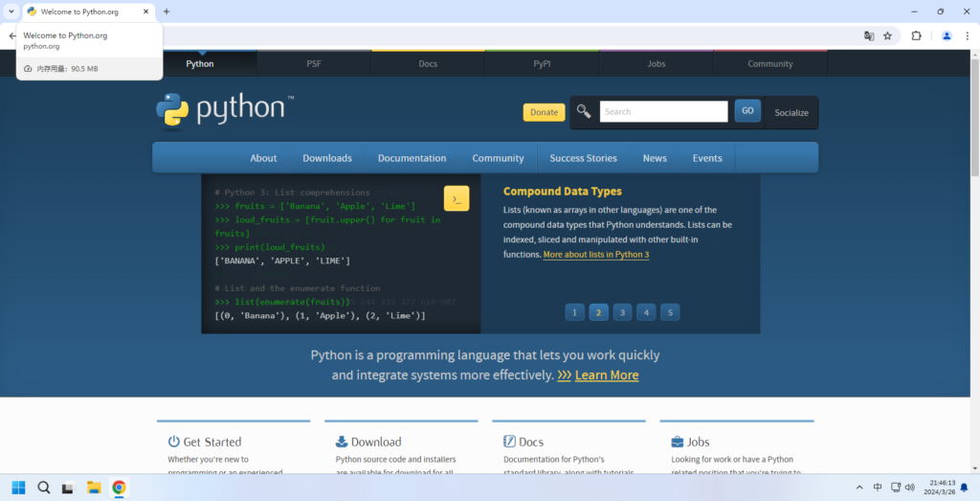980x501 pixels.
Task: Switch to slide 5 in the carousel
Action: (x=670, y=312)
